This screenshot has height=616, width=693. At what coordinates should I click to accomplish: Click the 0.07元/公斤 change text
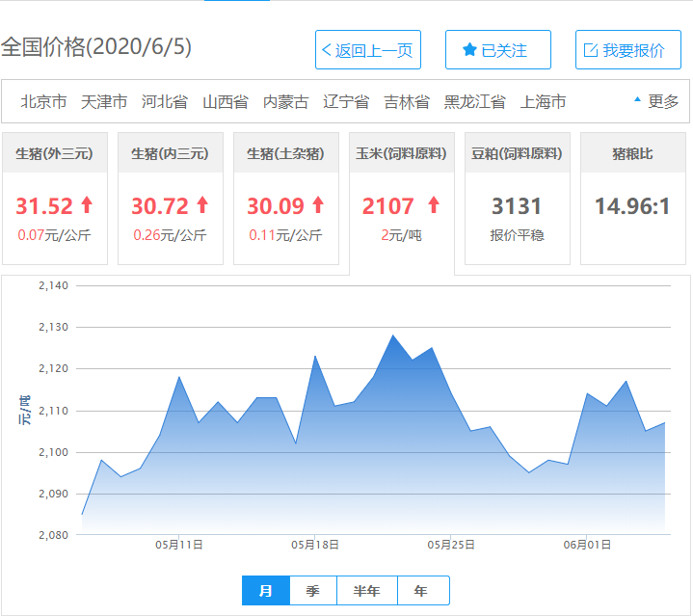pos(54,235)
